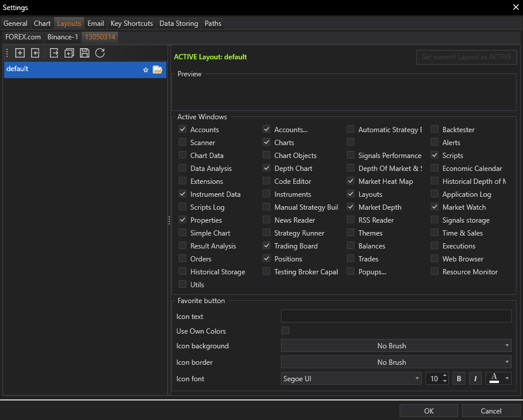Toggle bold for the icon font
Viewport: 523px width, 420px height.
click(x=460, y=379)
